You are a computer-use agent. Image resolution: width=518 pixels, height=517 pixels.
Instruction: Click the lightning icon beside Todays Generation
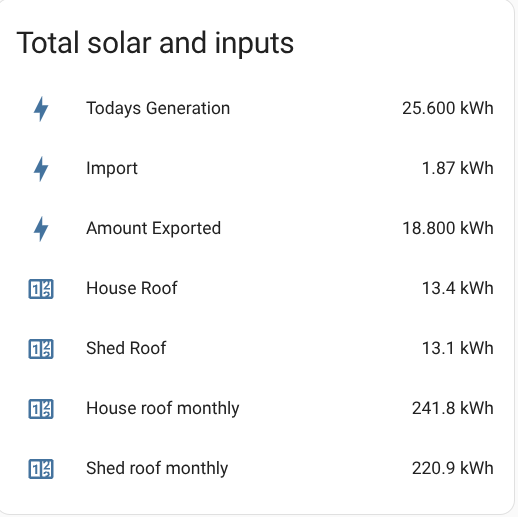tap(41, 109)
